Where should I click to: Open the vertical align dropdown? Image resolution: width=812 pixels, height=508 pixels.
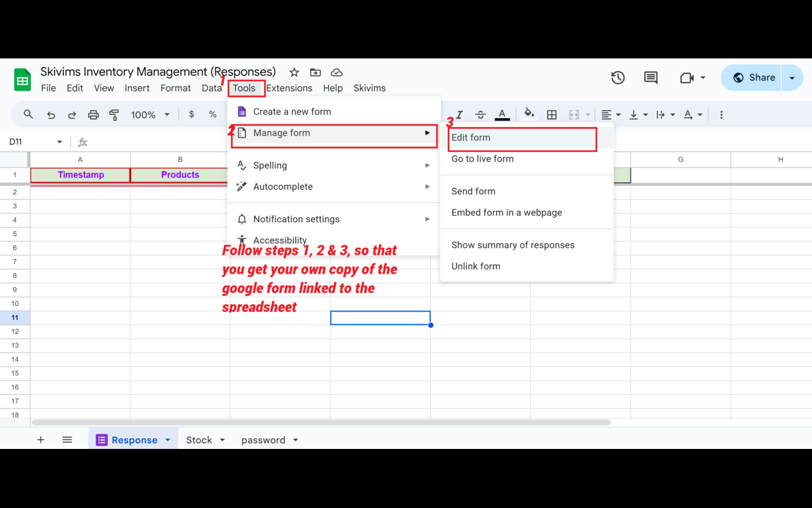638,115
